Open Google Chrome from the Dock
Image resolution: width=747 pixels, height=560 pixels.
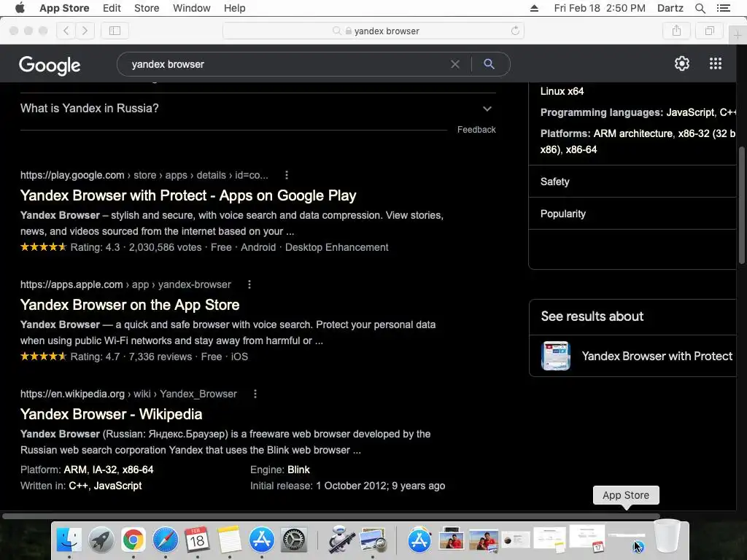133,540
